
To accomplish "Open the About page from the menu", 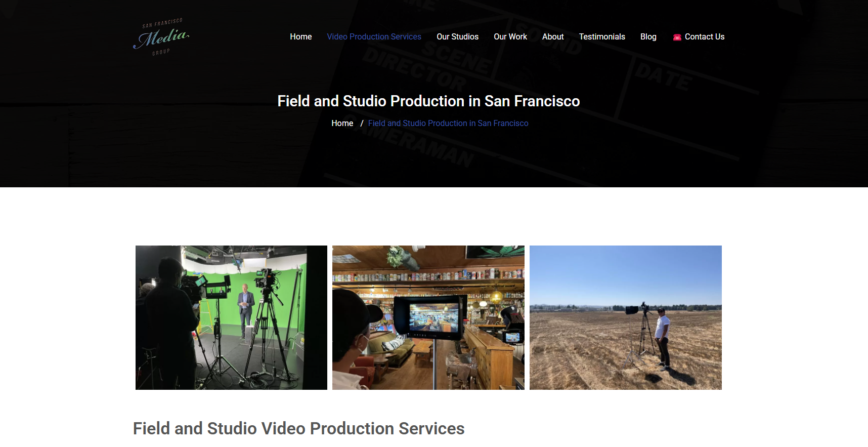I will pyautogui.click(x=553, y=36).
